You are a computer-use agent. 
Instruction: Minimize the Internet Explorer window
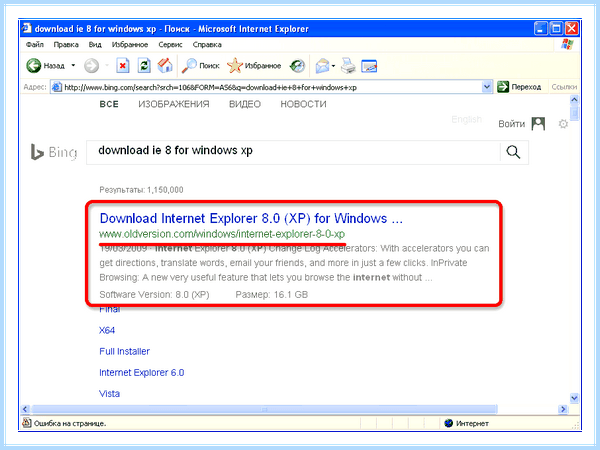coord(540,28)
